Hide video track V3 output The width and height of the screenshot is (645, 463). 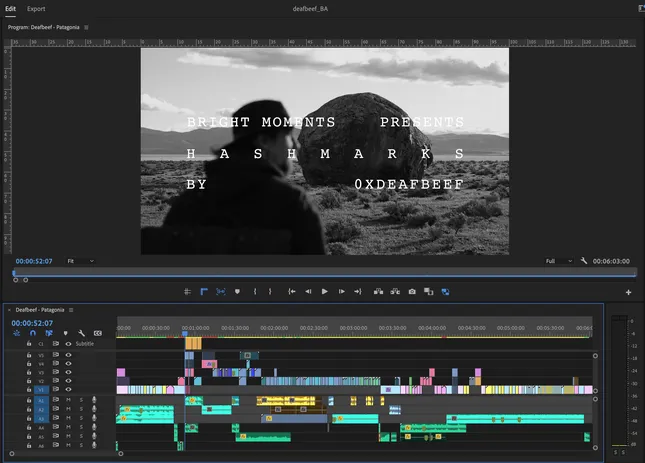point(68,372)
